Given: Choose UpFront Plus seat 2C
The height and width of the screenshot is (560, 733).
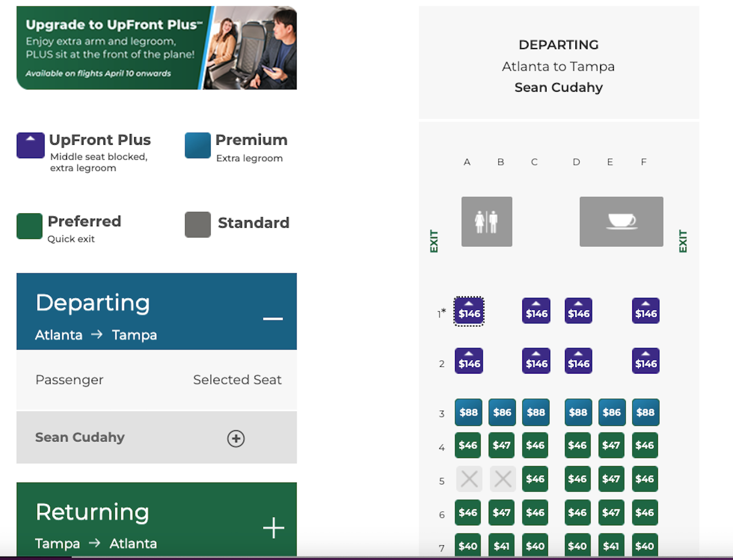Looking at the screenshot, I should pos(536,361).
